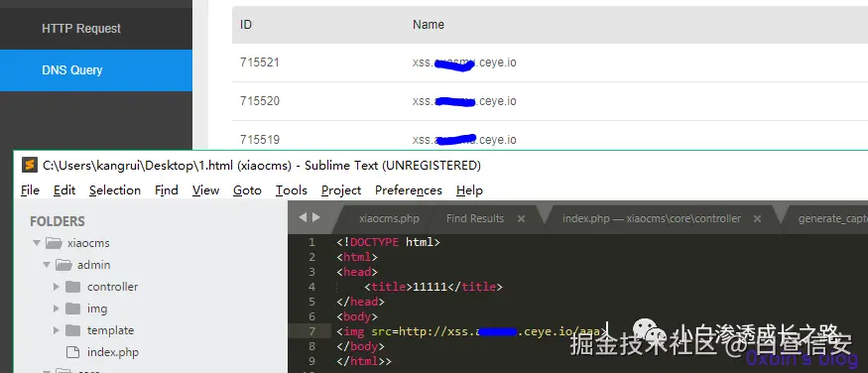Viewport: 868px width, 373px height.
Task: Click the xiaocms folder icon
Action: (54, 243)
